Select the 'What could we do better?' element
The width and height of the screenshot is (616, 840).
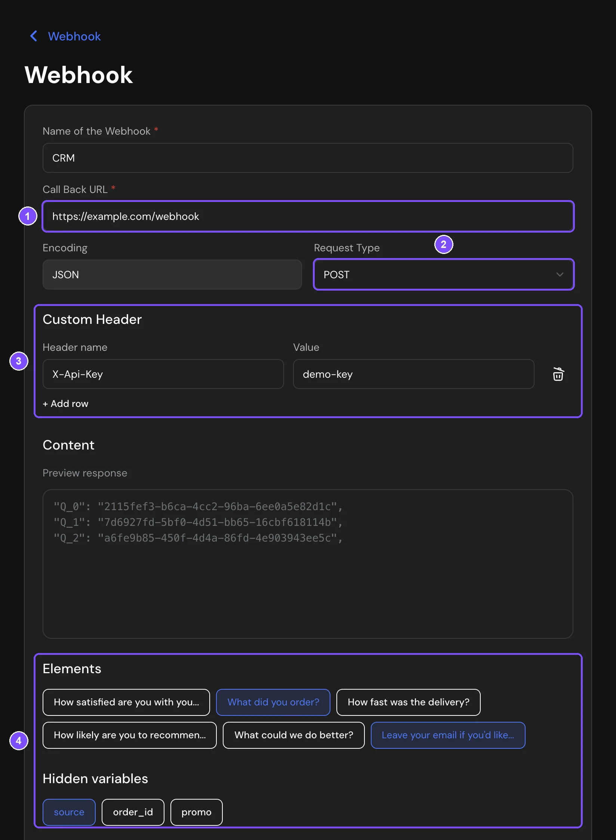click(x=294, y=735)
